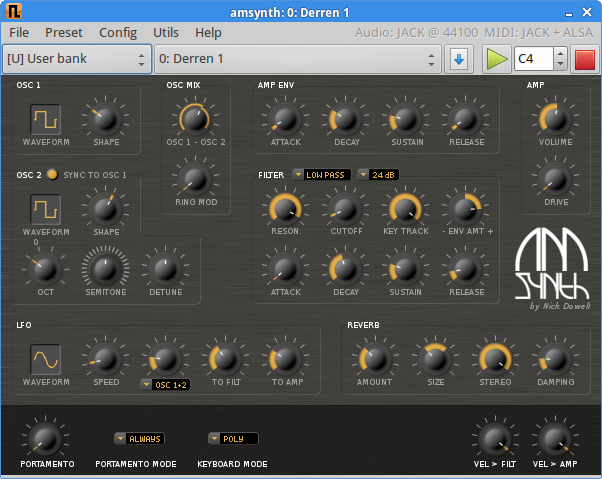Minimize the amsynth window
Image resolution: width=602 pixels, height=479 pixels.
[x=569, y=13]
